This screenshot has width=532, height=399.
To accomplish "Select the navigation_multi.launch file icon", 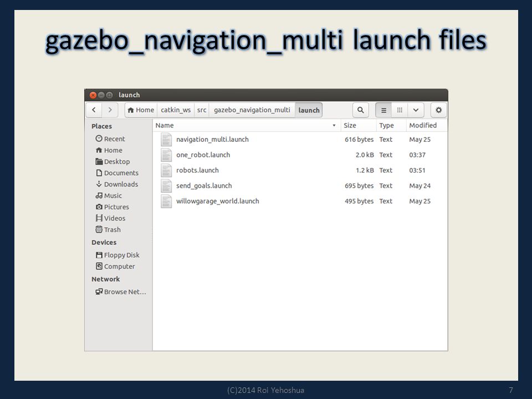I will (x=166, y=140).
